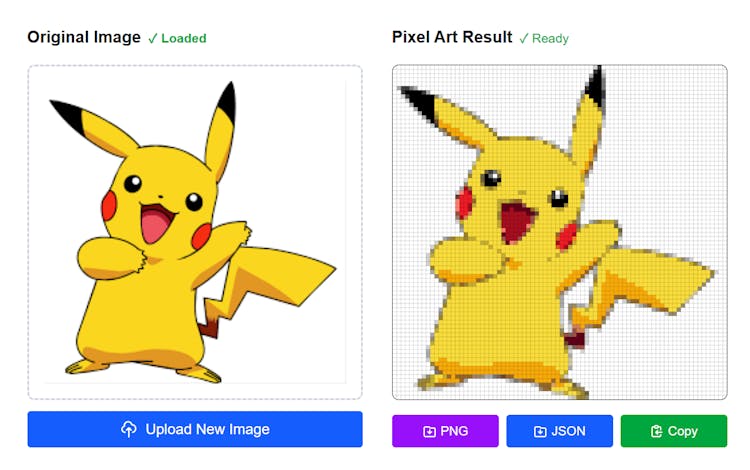Download the result as PNG

click(445, 431)
